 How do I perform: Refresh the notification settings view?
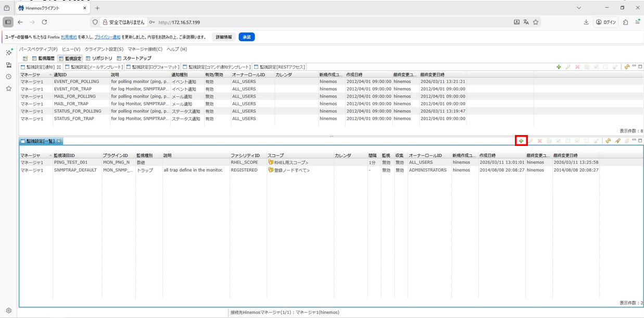[626, 67]
